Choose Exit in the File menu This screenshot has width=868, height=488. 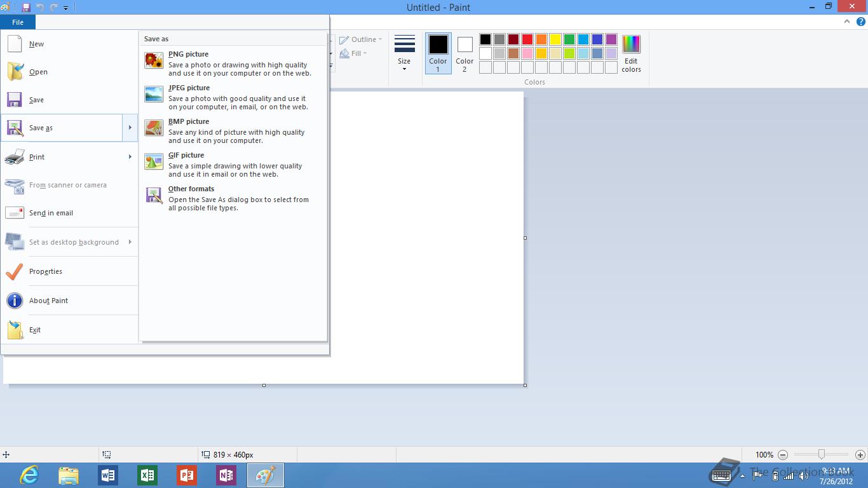point(69,330)
